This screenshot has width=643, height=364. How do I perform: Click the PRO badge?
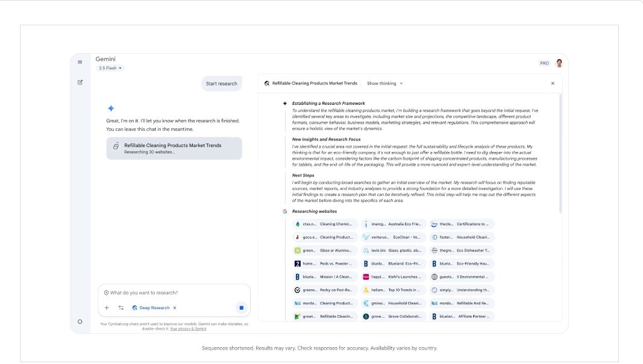coord(544,63)
